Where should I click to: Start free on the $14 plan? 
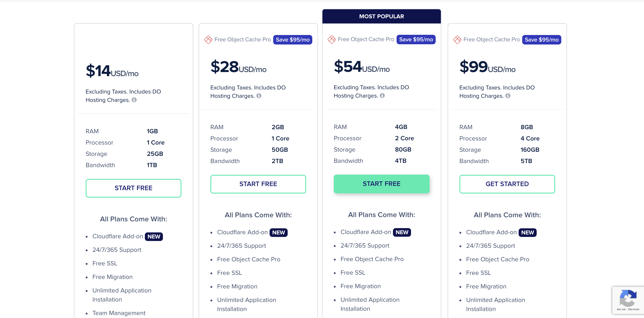(x=134, y=188)
